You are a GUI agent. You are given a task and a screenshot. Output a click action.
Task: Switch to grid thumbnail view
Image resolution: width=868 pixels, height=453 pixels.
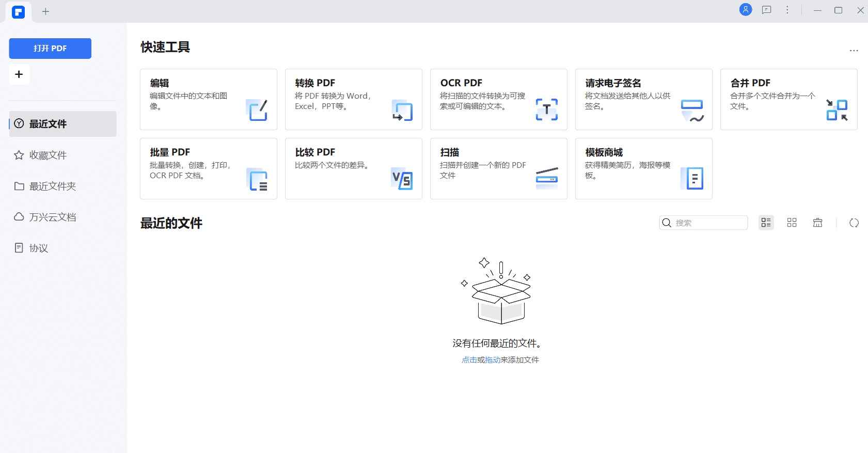(x=792, y=223)
